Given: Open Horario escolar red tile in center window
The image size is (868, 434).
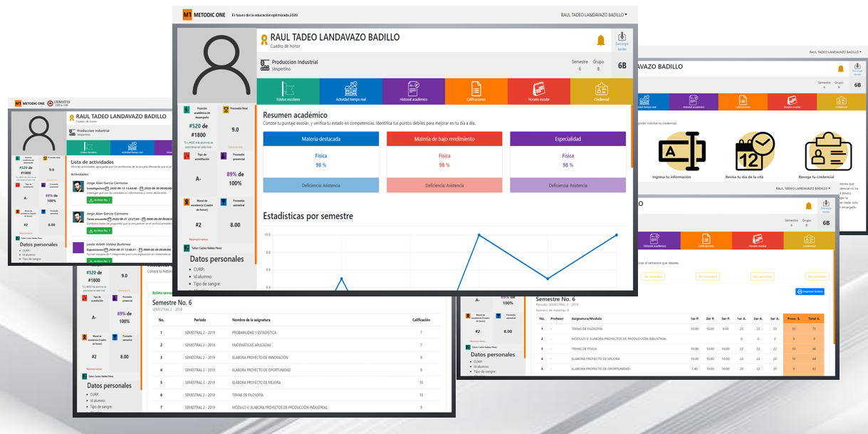Looking at the screenshot, I should 539,91.
